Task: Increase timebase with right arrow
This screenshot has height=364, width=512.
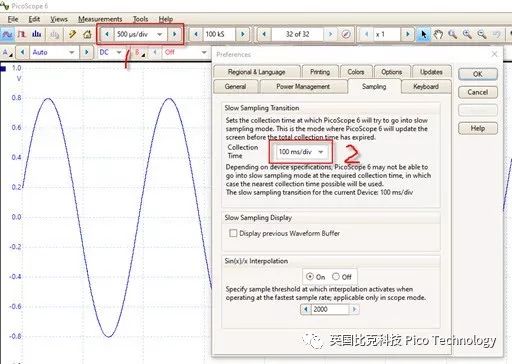Action: (x=174, y=34)
